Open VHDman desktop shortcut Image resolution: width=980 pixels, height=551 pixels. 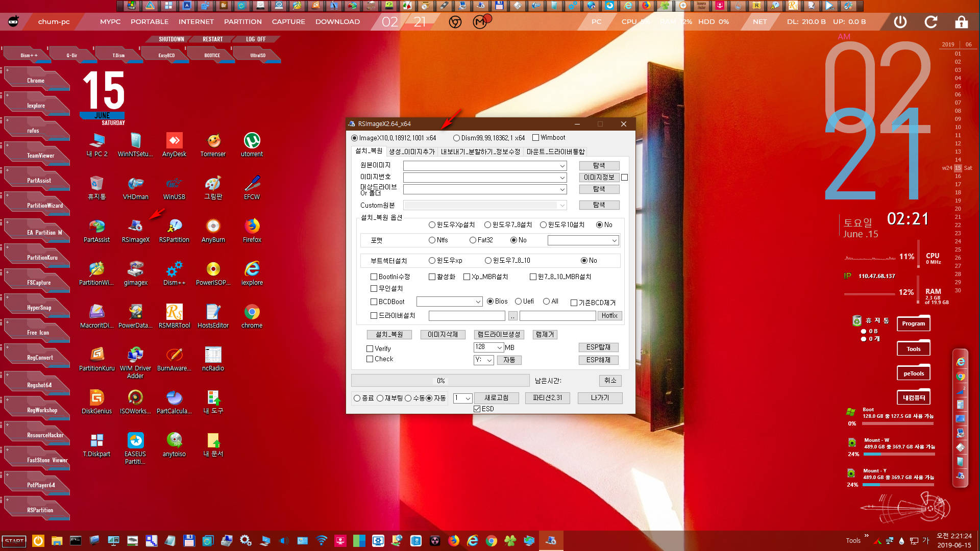[x=135, y=187]
